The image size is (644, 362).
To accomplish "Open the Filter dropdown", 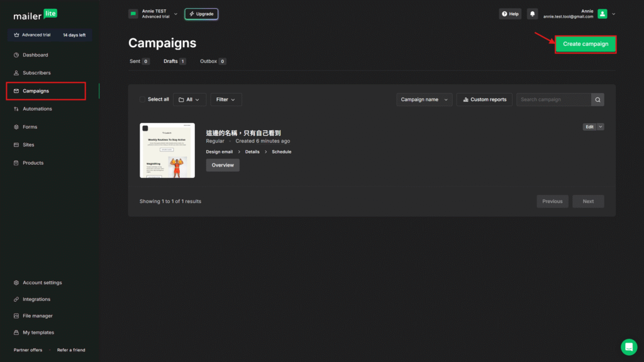I will 226,99.
